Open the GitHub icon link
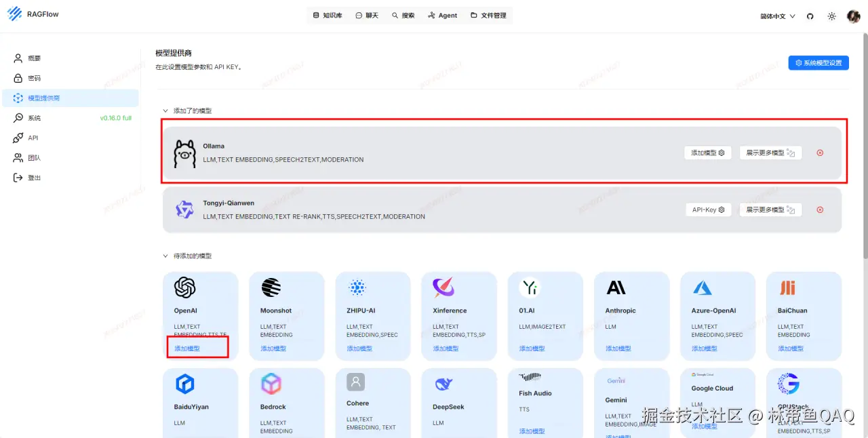This screenshot has height=438, width=868. pos(810,16)
